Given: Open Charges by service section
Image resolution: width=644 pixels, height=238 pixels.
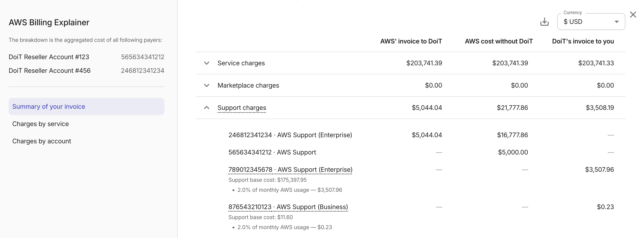Looking at the screenshot, I should (x=40, y=124).
